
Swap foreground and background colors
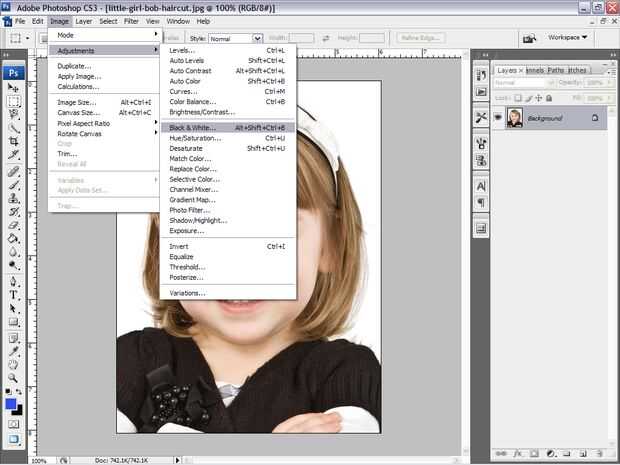coord(19,391)
